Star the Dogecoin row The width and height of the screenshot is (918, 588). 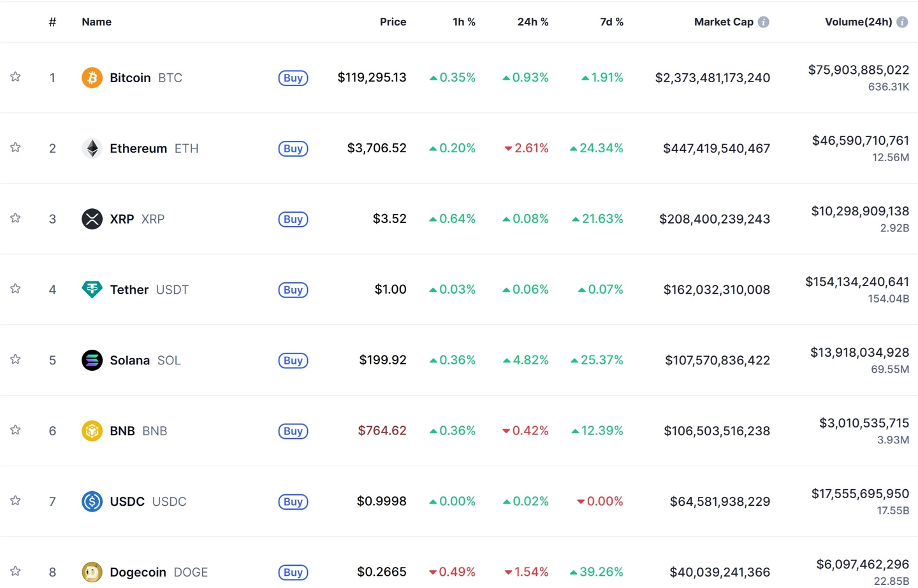tap(15, 572)
